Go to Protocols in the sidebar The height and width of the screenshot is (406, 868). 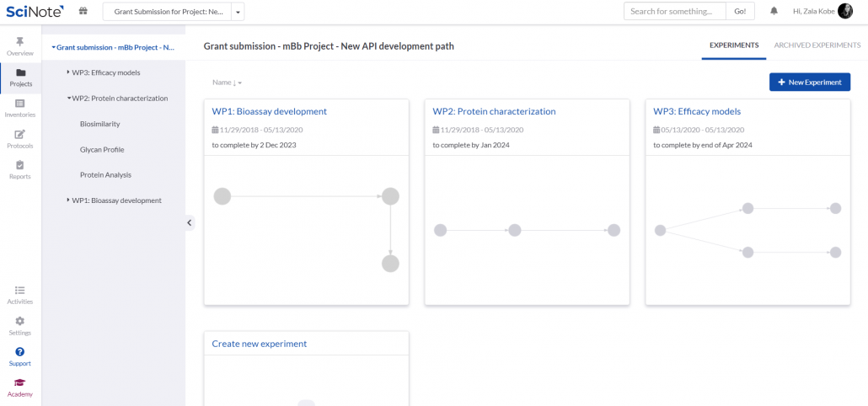click(x=20, y=135)
